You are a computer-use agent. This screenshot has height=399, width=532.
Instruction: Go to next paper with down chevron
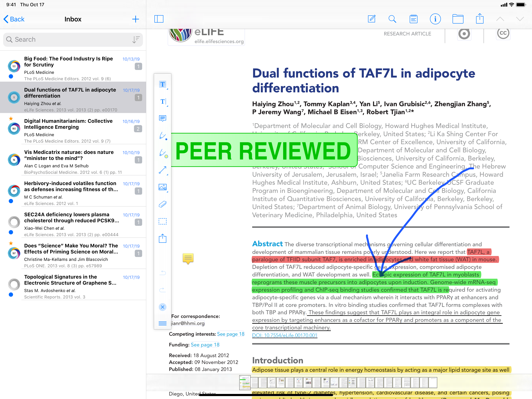pos(520,19)
